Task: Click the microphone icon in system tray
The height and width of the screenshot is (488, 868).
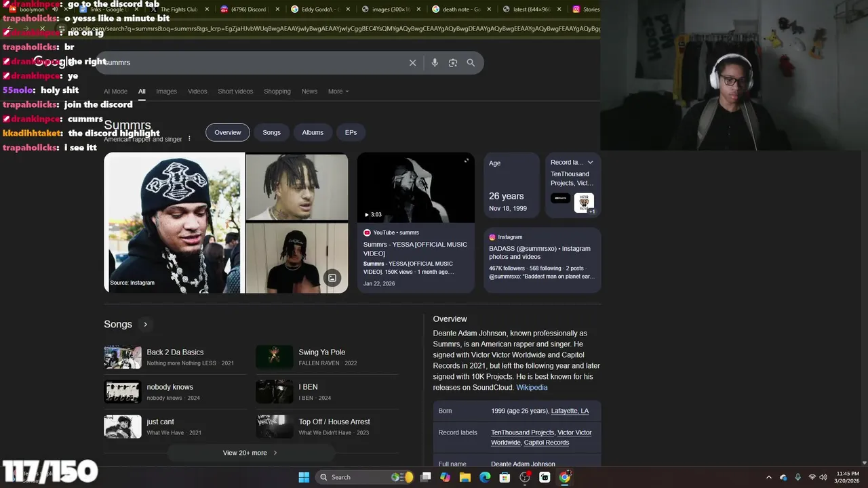Action: tap(797, 477)
